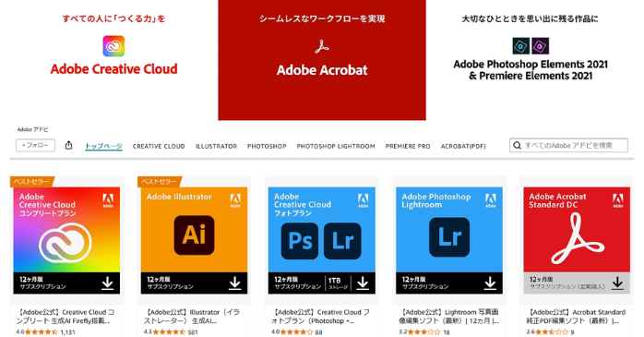
Task: Click download arrow on Lightroom card
Action: point(490,283)
